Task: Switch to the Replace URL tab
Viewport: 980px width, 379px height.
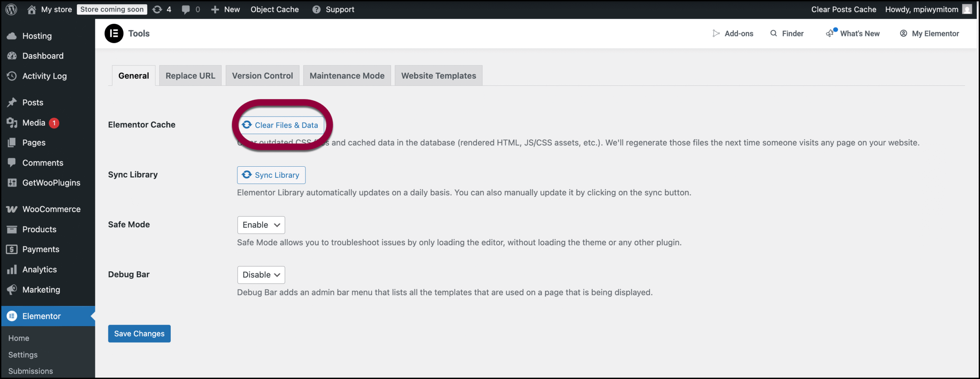Action: [x=190, y=75]
